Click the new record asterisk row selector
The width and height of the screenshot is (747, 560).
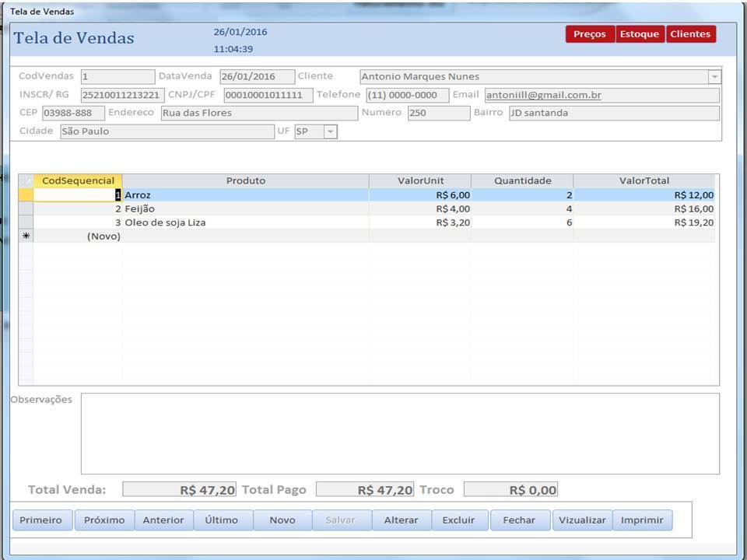point(26,236)
